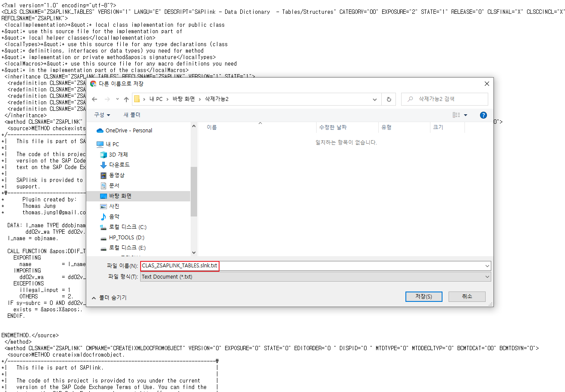This screenshot has width=565, height=392.
Task: Change the view layout icon
Action: click(456, 115)
